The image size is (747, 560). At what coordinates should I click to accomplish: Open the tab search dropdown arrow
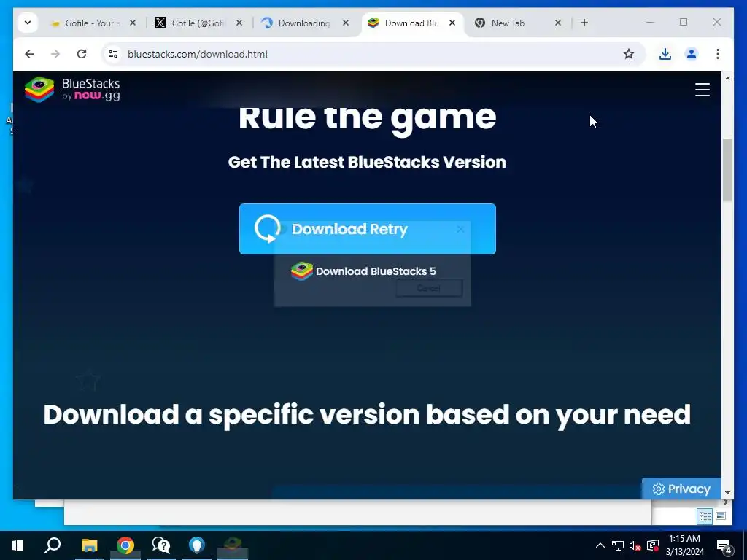pos(28,23)
